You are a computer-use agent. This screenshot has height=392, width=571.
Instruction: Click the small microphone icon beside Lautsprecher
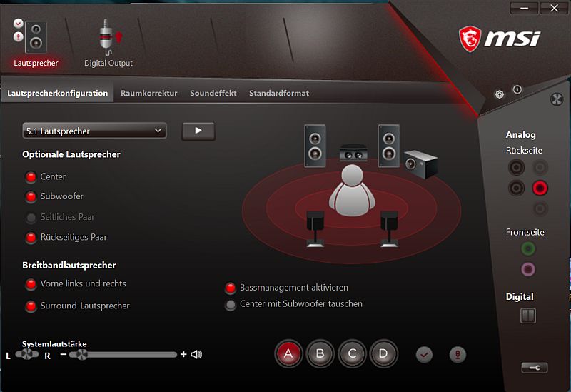19,37
